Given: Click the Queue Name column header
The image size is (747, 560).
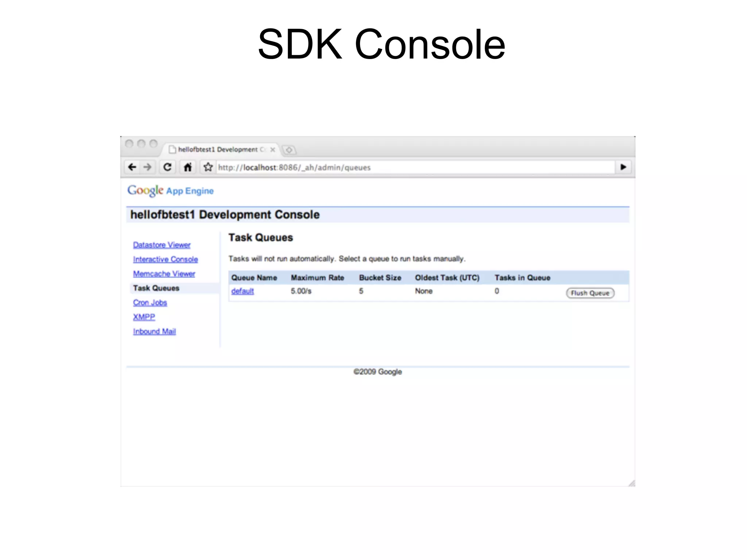Looking at the screenshot, I should (254, 278).
